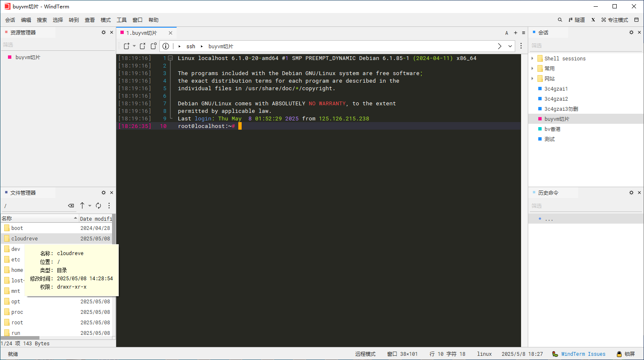
Task: Select buyvm切片 in 资源管理器 panel
Action: (x=28, y=57)
